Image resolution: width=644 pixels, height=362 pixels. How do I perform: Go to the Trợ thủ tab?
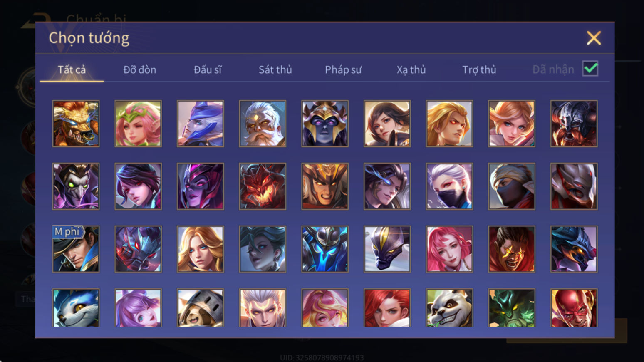tap(479, 69)
